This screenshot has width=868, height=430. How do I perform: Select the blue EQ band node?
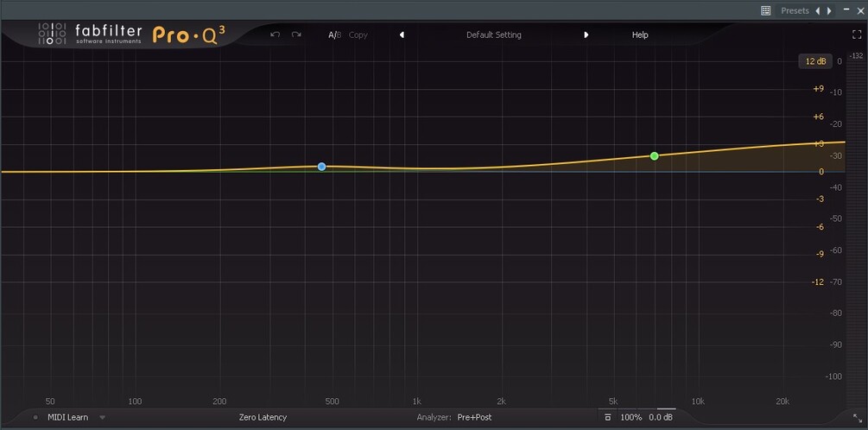point(321,167)
